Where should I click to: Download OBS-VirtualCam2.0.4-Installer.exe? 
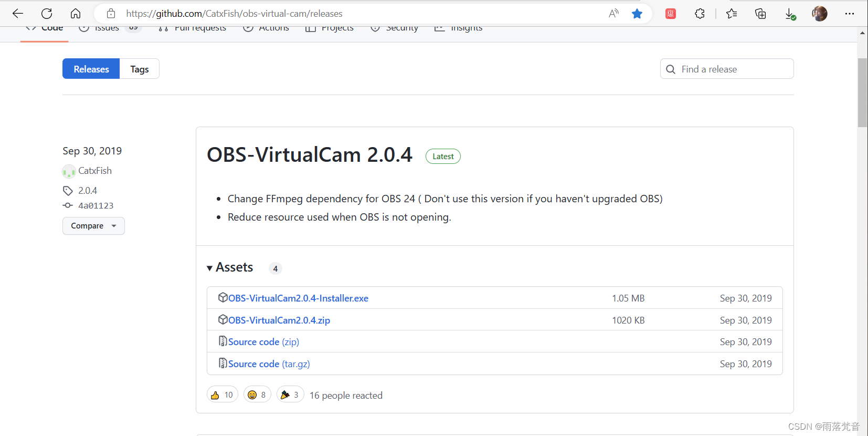coord(298,298)
